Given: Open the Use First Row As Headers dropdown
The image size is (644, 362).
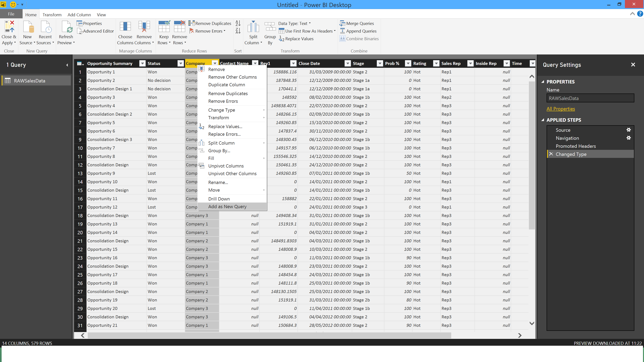Looking at the screenshot, I should 307,31.
